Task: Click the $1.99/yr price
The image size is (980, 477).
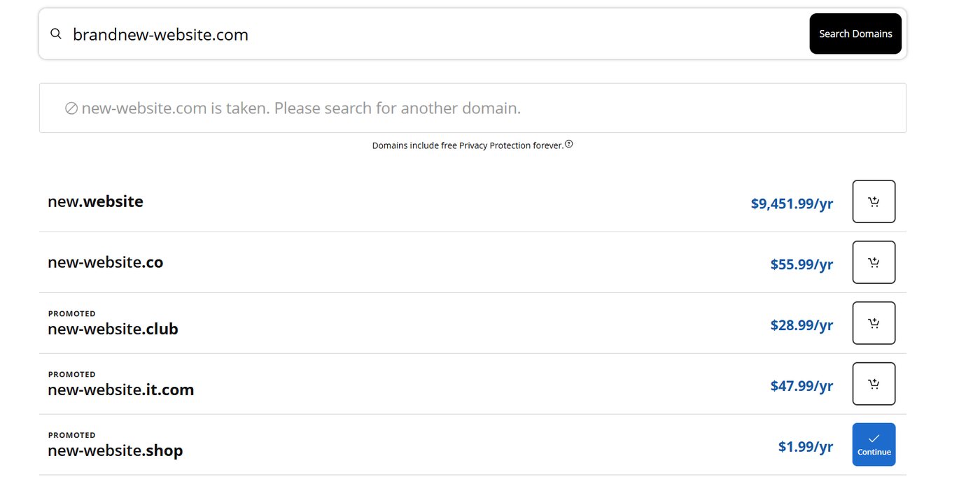Action: coord(806,446)
